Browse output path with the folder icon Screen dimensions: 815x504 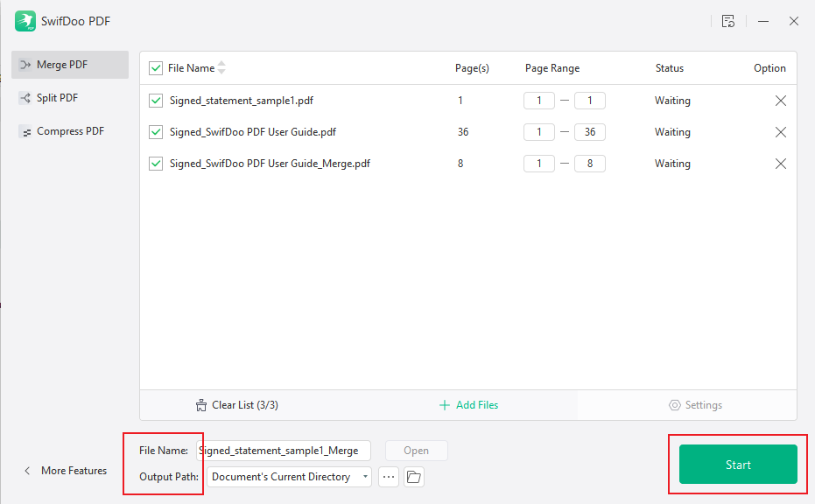(412, 477)
